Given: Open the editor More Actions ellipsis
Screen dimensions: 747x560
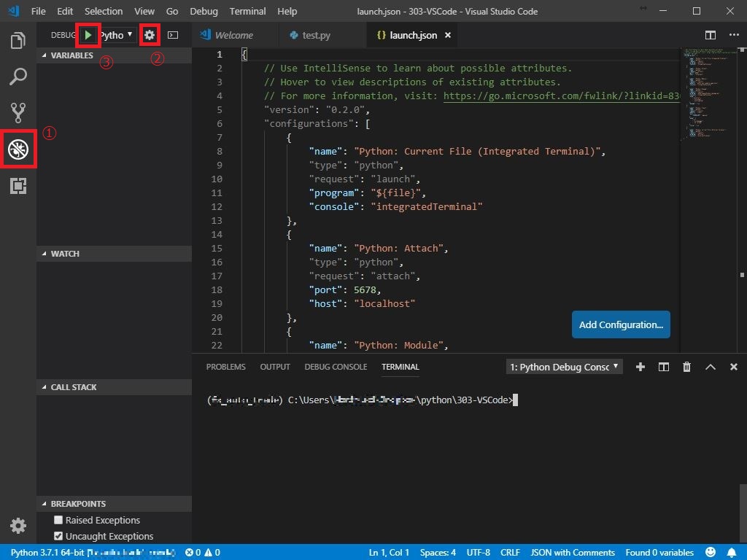Looking at the screenshot, I should 734,35.
